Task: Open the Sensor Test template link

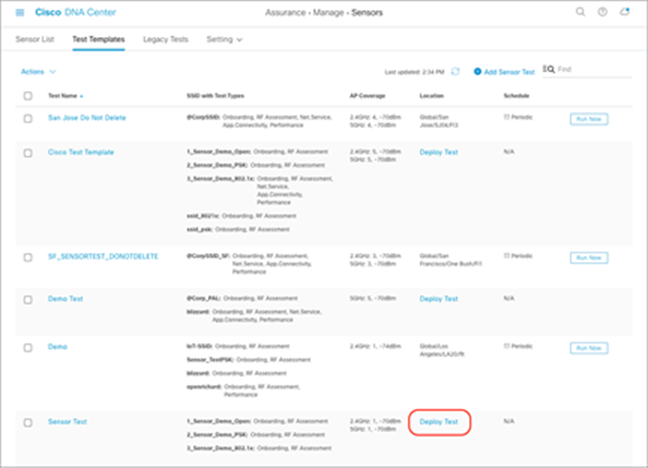Action: pyautogui.click(x=67, y=422)
